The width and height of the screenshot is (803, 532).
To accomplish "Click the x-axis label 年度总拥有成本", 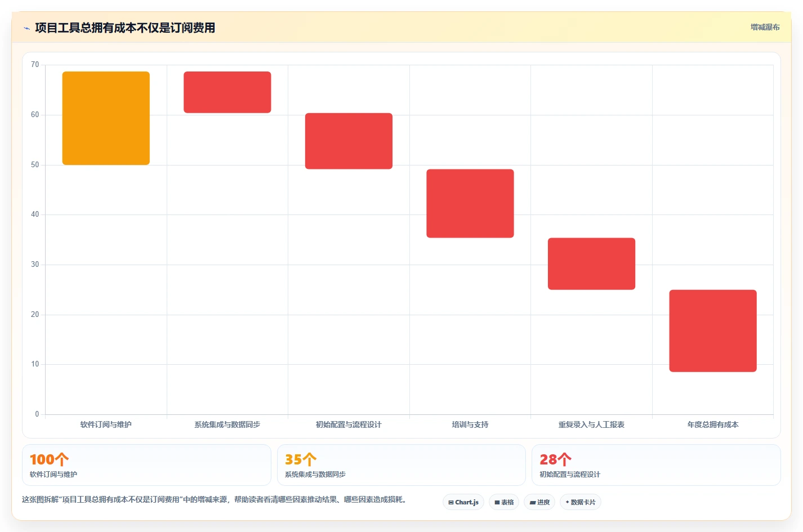I will click(713, 424).
